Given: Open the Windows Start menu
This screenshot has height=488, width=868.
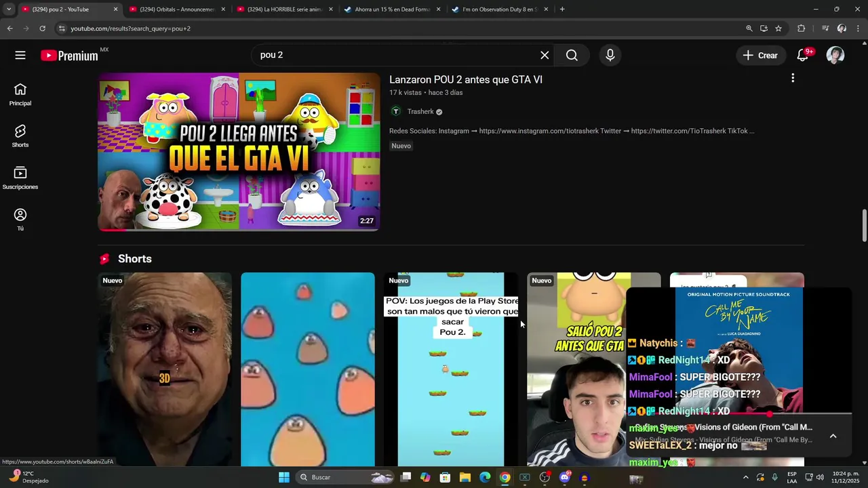Looking at the screenshot, I should coord(284,478).
